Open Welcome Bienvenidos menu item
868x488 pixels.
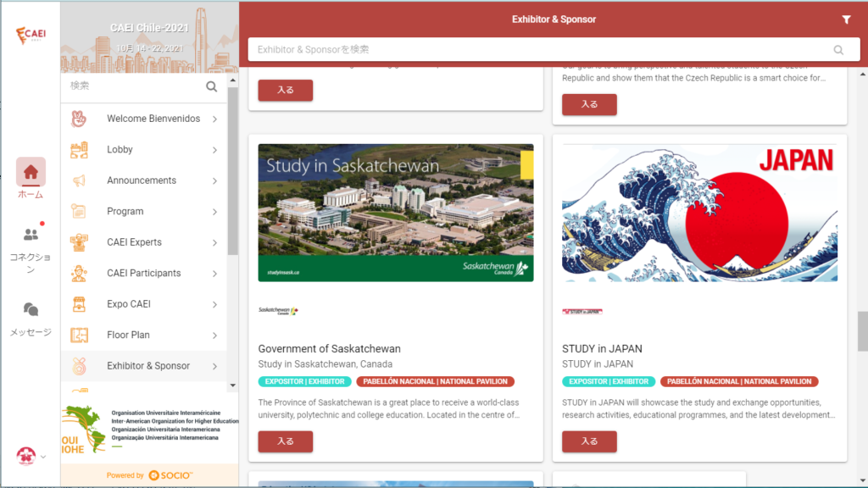[144, 119]
